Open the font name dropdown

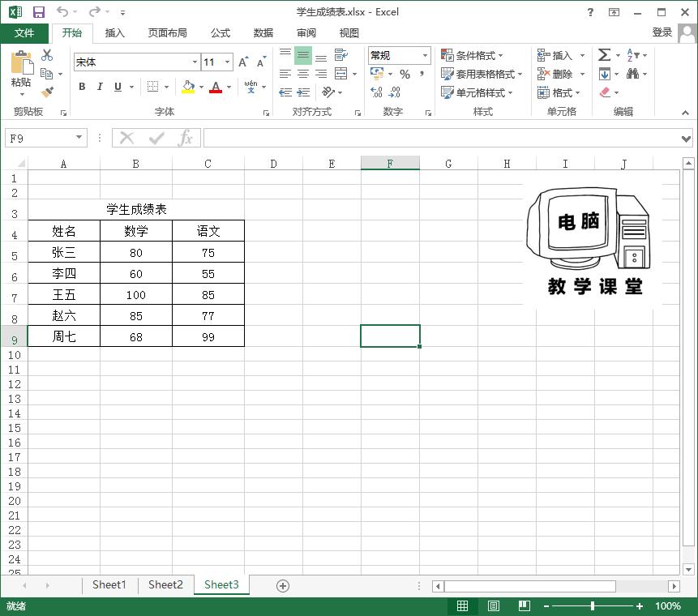[x=195, y=62]
